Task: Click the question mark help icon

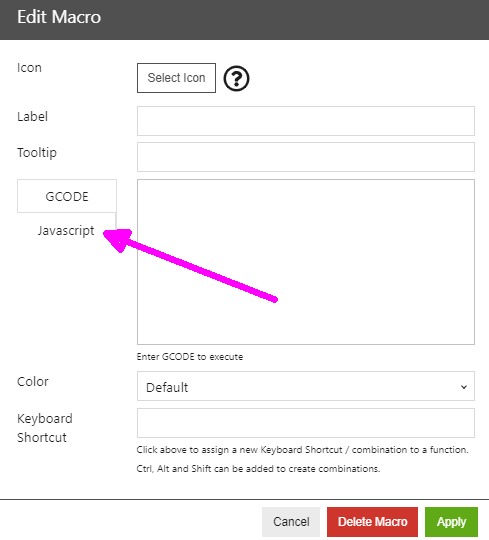Action: [236, 79]
